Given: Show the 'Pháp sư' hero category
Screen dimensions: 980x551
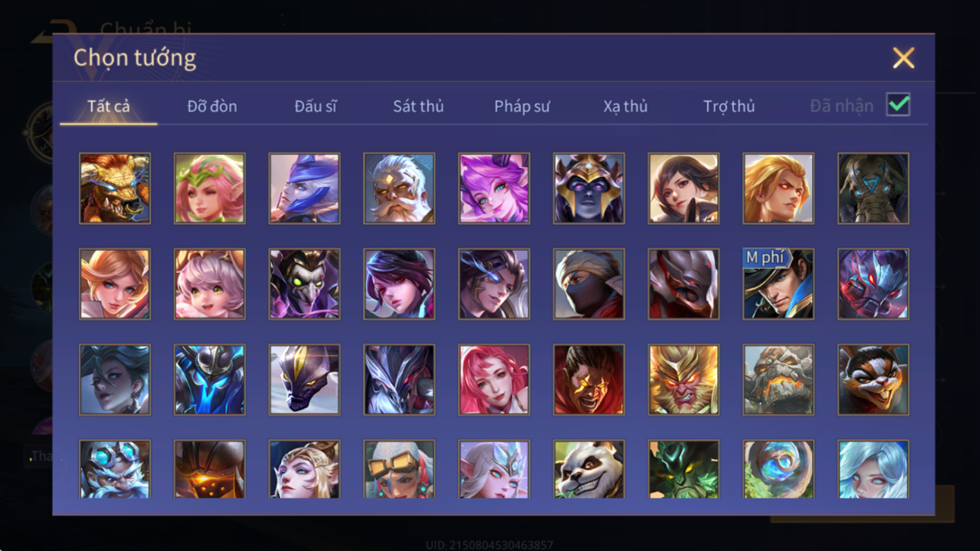Looking at the screenshot, I should coord(521,106).
